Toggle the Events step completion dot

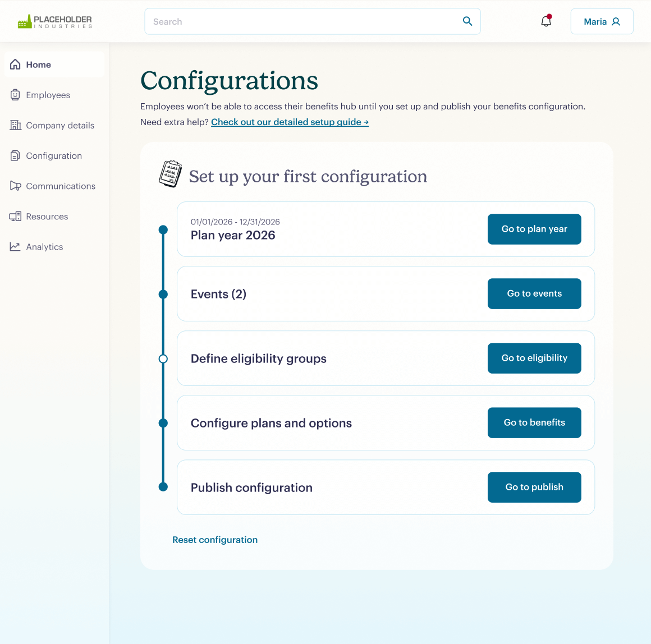click(163, 294)
